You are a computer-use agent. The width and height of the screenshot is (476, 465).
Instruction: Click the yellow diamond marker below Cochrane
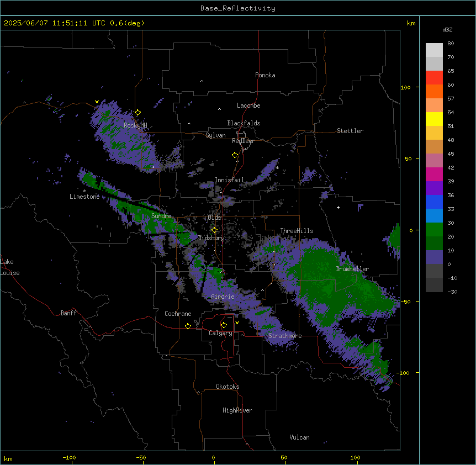(x=188, y=326)
